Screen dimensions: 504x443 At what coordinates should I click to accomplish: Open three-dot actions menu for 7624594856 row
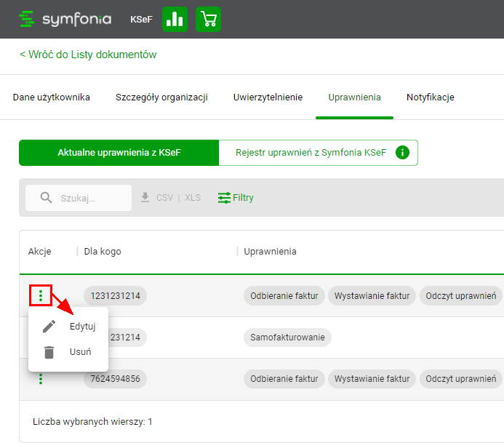tap(41, 378)
